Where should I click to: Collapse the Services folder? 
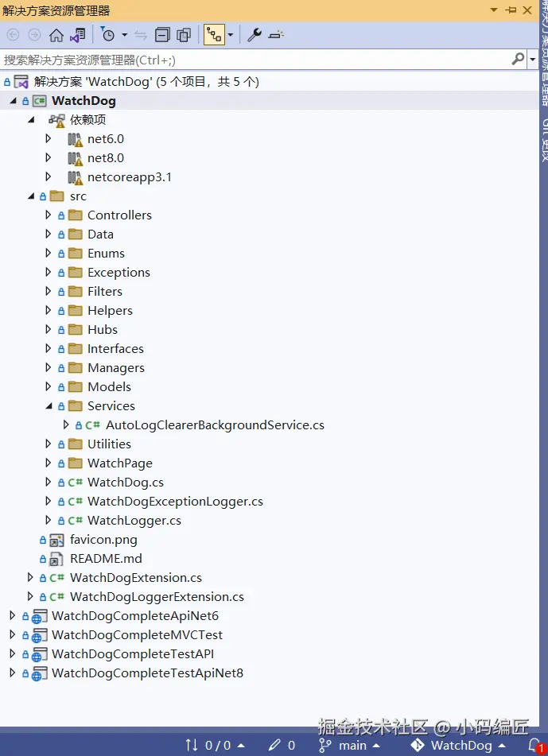coord(49,406)
